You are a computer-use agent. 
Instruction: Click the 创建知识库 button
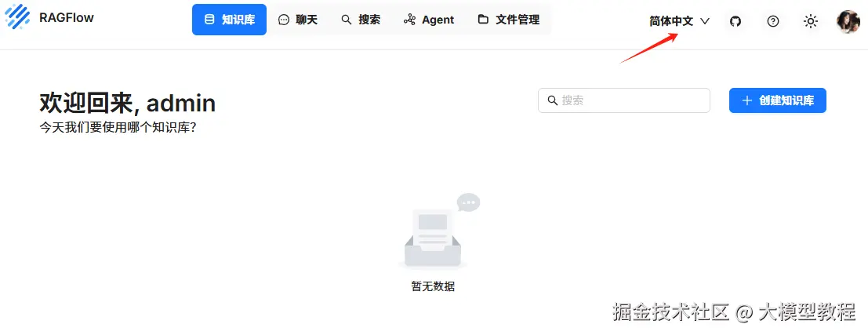click(x=777, y=100)
